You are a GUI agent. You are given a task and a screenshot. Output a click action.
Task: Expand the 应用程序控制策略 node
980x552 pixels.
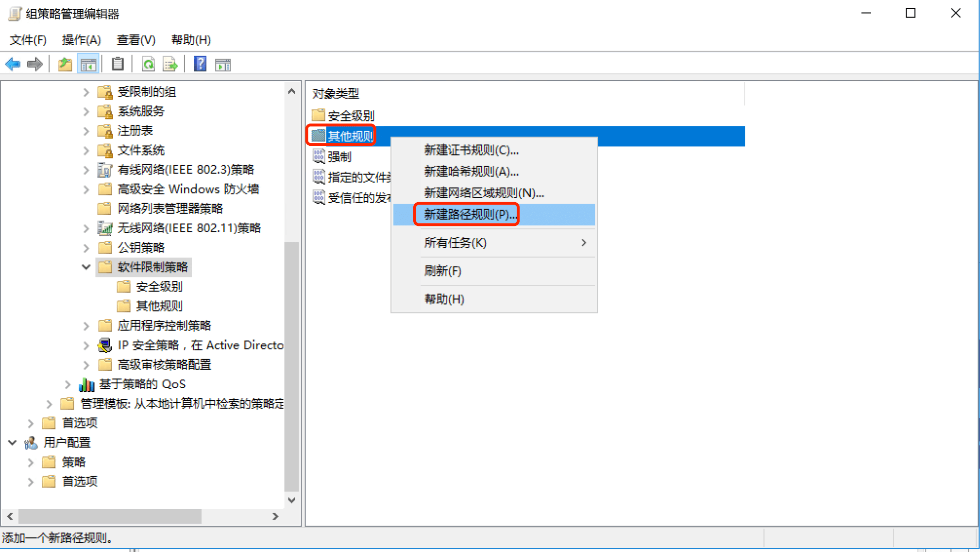pyautogui.click(x=86, y=326)
